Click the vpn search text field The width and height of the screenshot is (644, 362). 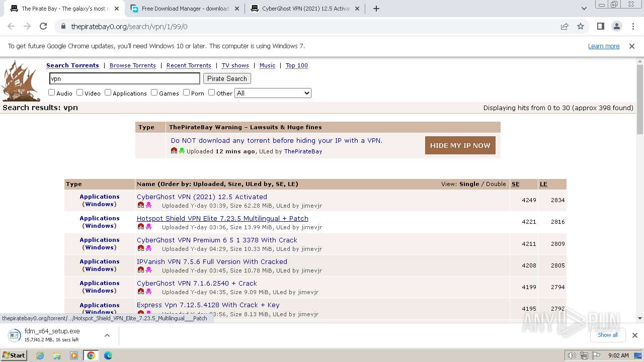125,78
